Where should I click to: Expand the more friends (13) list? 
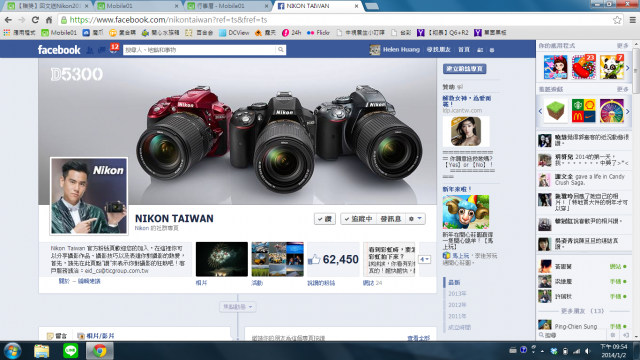[x=582, y=311]
